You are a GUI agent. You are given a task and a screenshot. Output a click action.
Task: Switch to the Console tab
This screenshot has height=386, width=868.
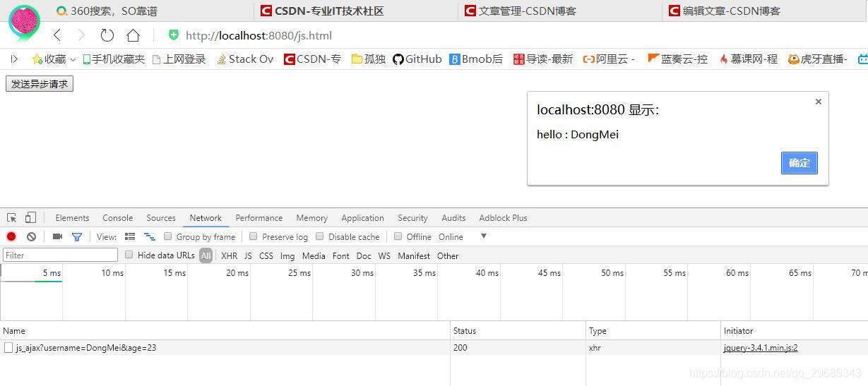click(x=118, y=218)
